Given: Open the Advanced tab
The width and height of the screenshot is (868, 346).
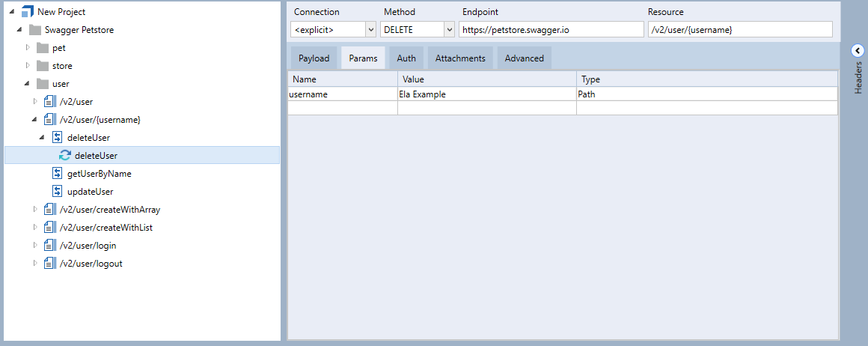Looking at the screenshot, I should (x=525, y=58).
